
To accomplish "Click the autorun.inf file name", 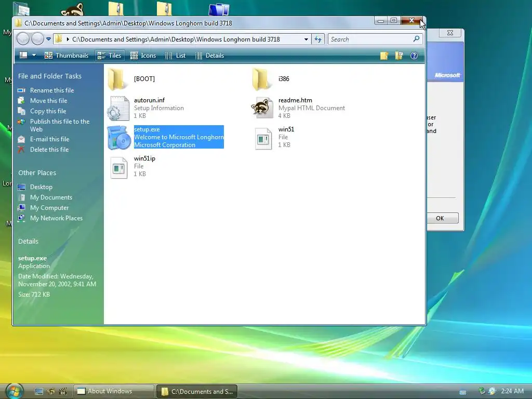I will (149, 100).
